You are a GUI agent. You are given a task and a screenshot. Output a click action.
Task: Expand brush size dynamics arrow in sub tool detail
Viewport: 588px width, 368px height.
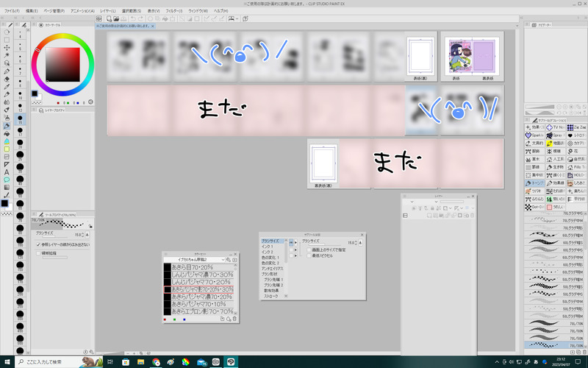pyautogui.click(x=296, y=243)
